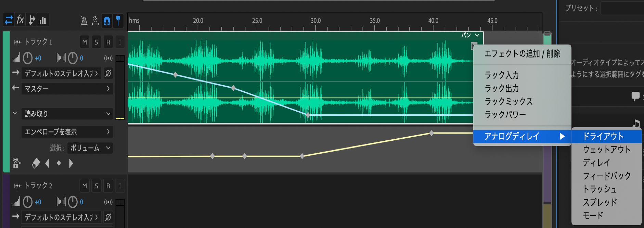This screenshot has height=228, width=644.
Task: Open Track 1 Master output dropdown
Action: click(67, 89)
